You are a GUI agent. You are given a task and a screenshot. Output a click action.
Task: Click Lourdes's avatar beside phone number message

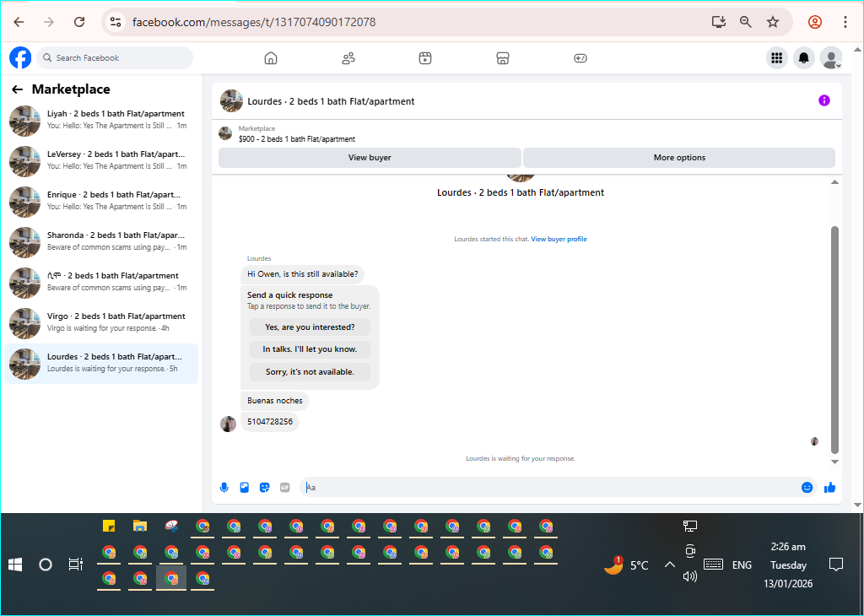(228, 424)
